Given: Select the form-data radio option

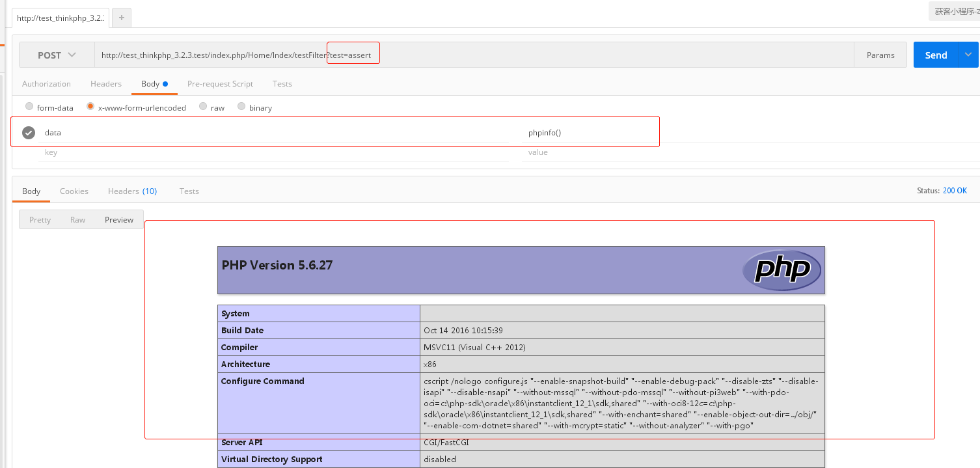Looking at the screenshot, I should click(x=29, y=107).
